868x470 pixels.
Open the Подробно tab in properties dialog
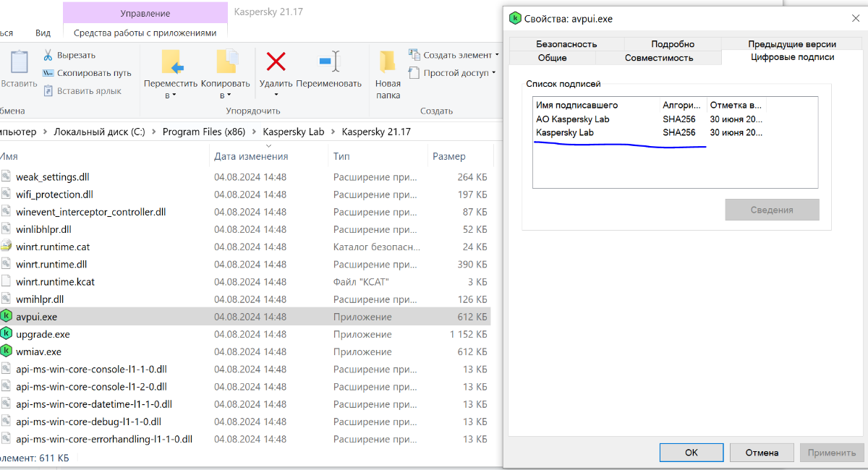tap(673, 44)
